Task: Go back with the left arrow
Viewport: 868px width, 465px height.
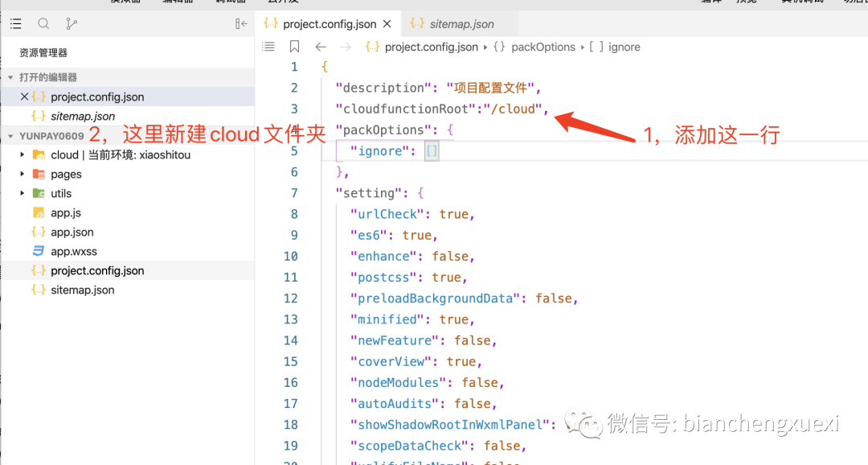Action: click(321, 47)
